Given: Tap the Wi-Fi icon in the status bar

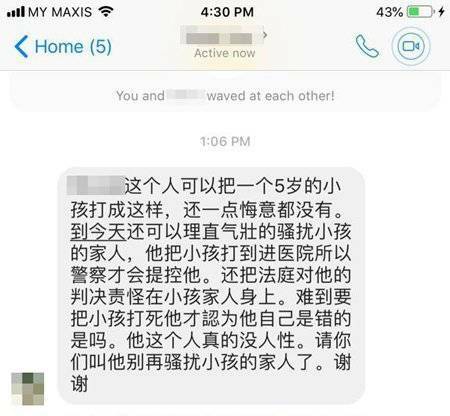Looking at the screenshot, I should click(x=106, y=12).
